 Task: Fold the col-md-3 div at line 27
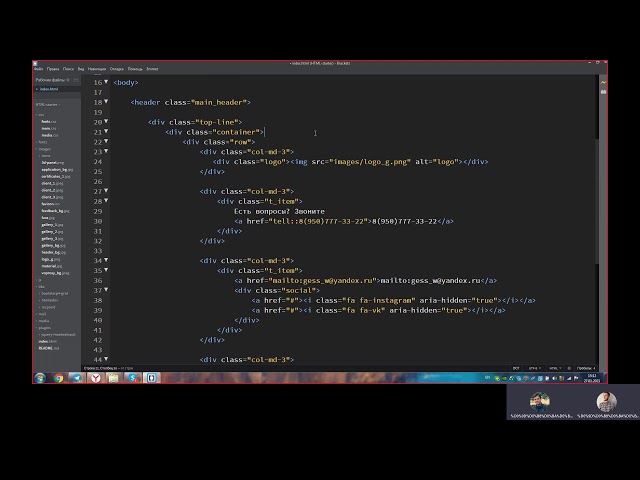point(106,191)
